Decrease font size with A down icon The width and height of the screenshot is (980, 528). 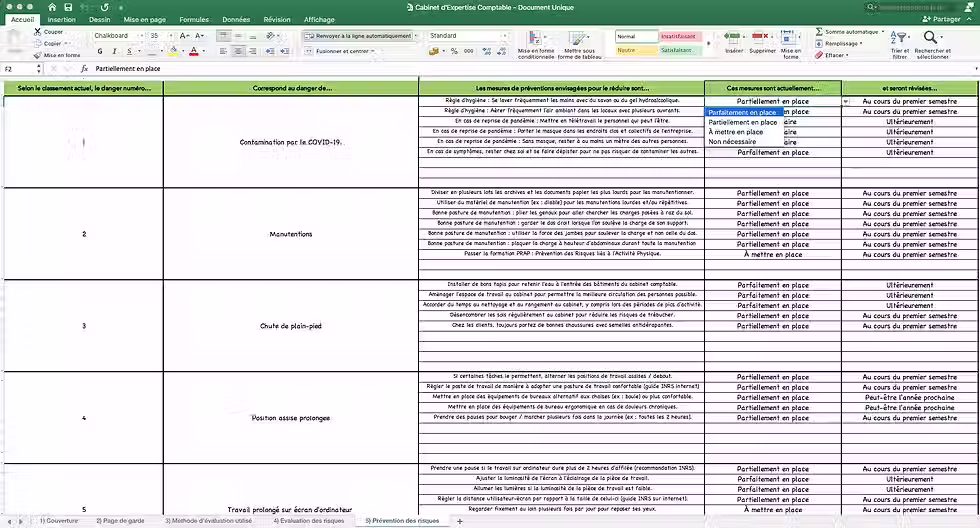199,36
